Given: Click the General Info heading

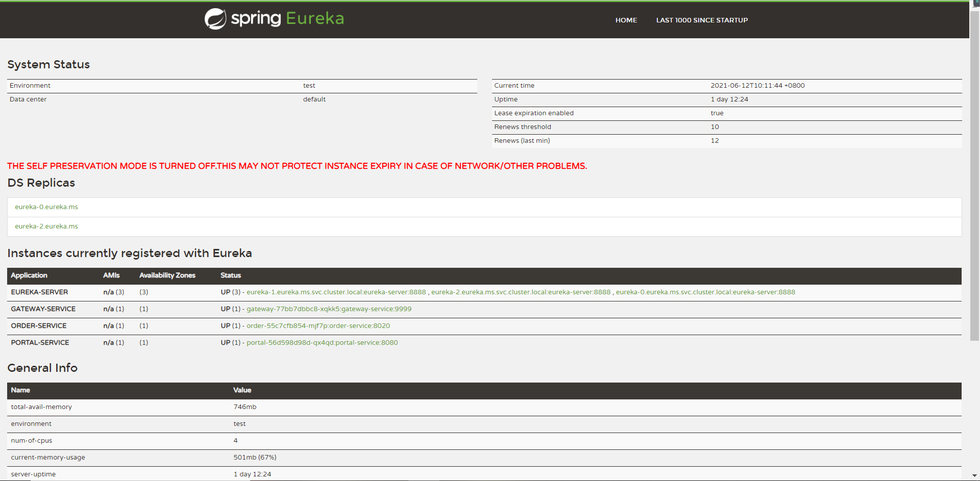Looking at the screenshot, I should pyautogui.click(x=42, y=368).
